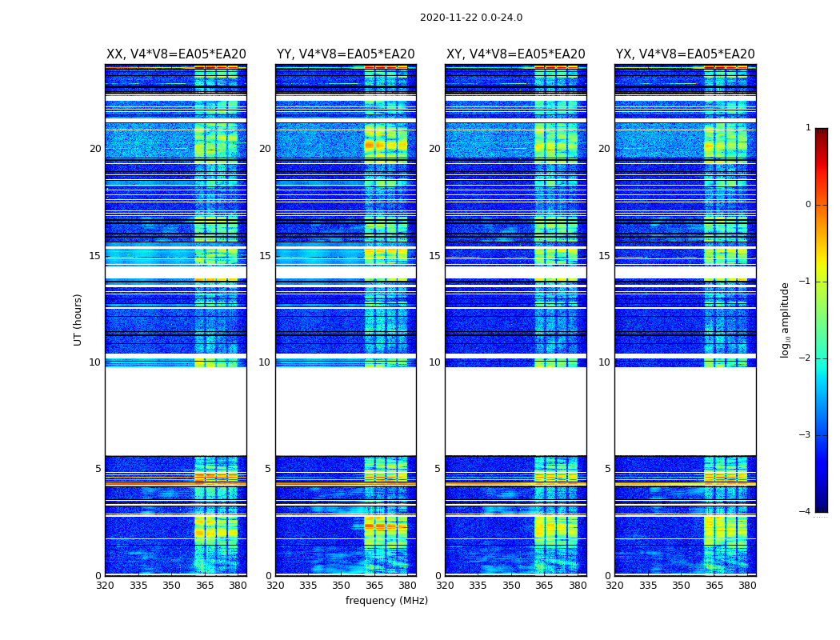Click the XX, V4*V8=EA05*EA20 panel title

[x=176, y=54]
